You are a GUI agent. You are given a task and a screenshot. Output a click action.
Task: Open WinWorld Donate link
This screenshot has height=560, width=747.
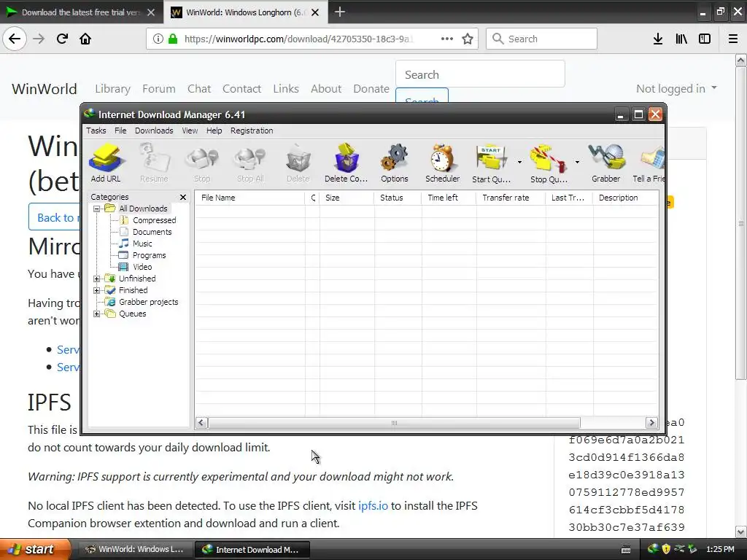coord(371,88)
